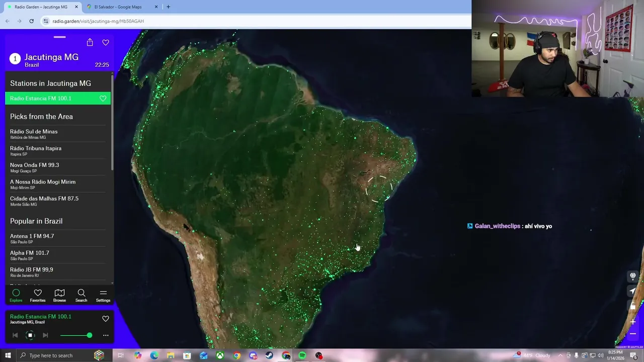This screenshot has width=644, height=362.
Task: Adjust the green volume slider
Action: point(76,335)
